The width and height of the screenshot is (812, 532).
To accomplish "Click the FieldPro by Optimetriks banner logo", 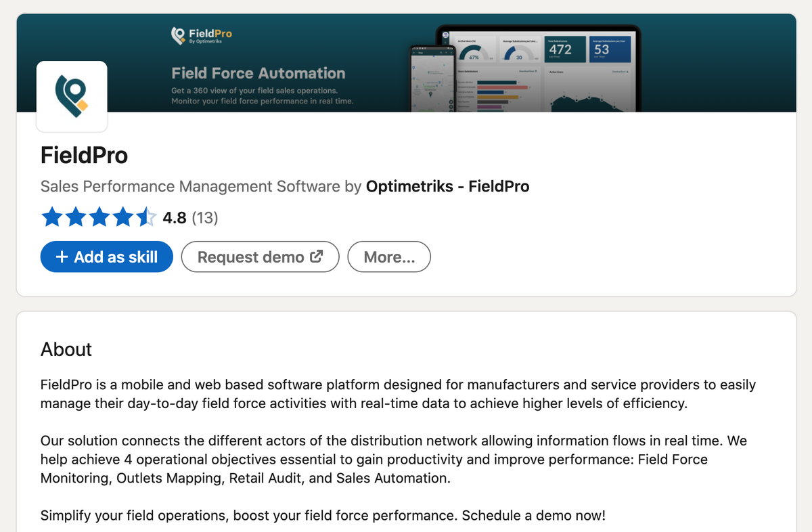I will [202, 35].
